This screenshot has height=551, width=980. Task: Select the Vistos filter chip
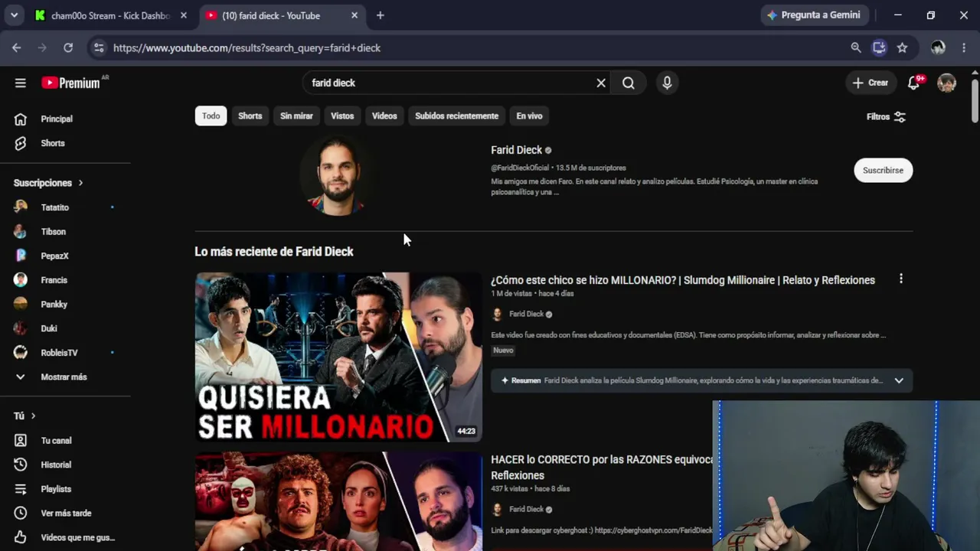click(x=342, y=116)
